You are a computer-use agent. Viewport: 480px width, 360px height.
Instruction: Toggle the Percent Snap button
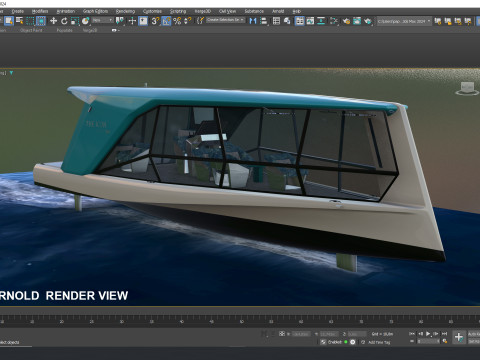coord(177,21)
